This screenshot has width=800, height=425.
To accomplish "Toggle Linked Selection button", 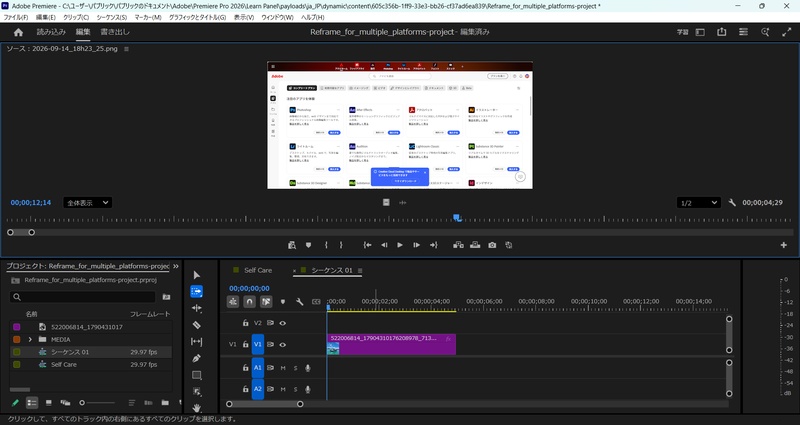I will click(x=266, y=302).
